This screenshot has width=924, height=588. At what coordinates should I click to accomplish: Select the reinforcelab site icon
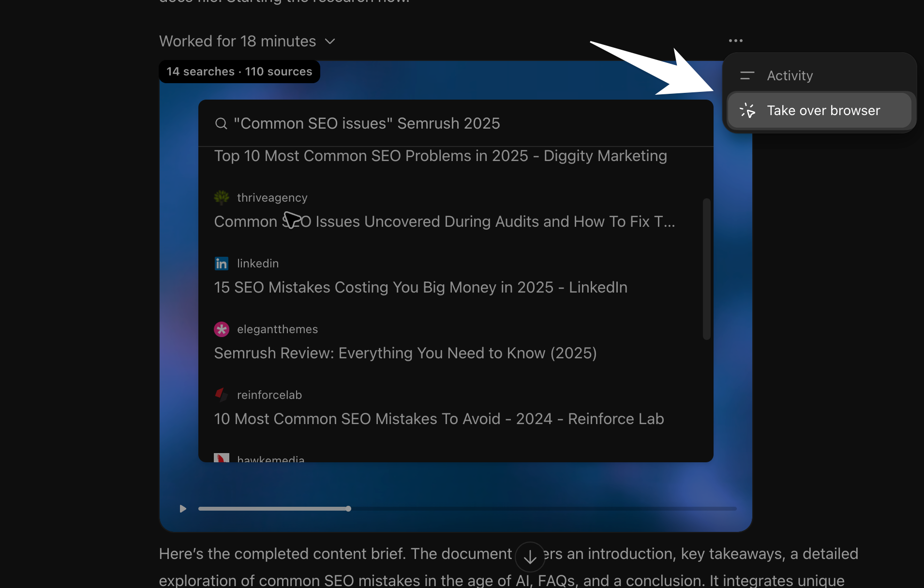click(222, 395)
